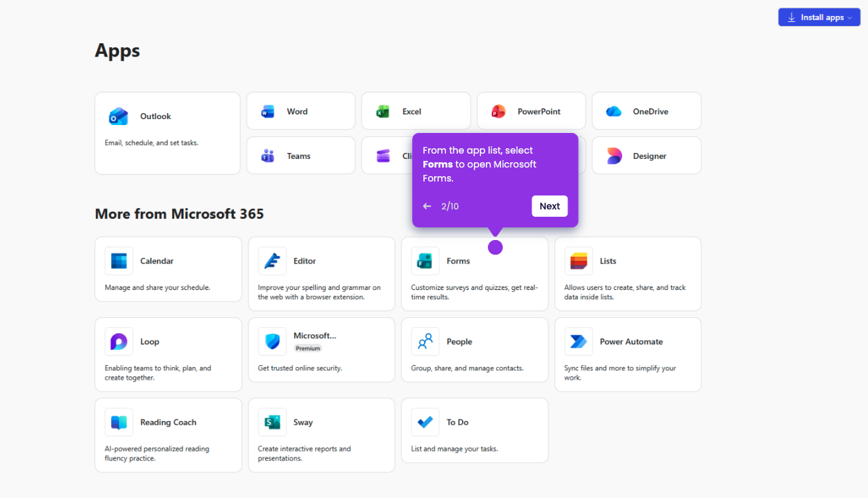Click the People app icon
The height and width of the screenshot is (498, 868).
(425, 342)
